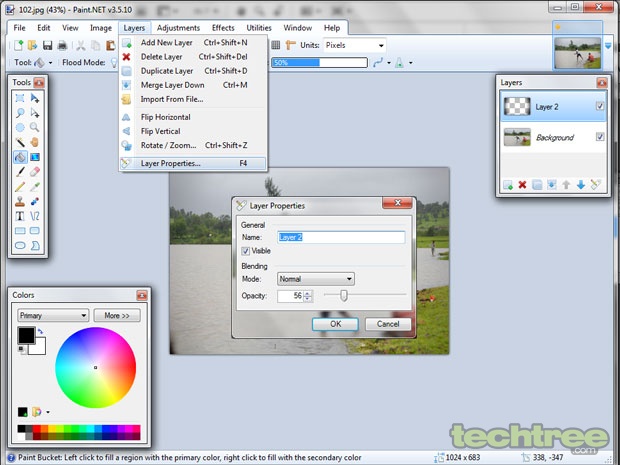Select the Gradient tool
This screenshot has height=465, width=620.
pos(35,157)
